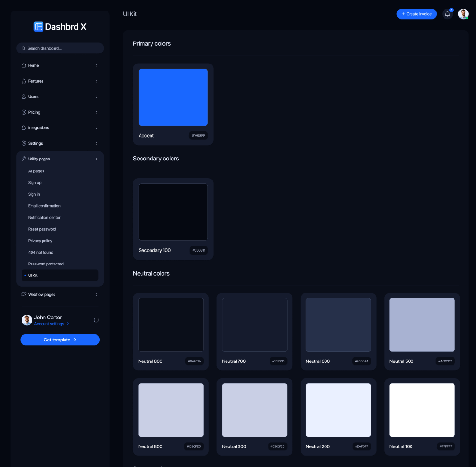Screen dimensions: 476x467
Task: Click the Dashbrd X logo
Action: [x=60, y=26]
